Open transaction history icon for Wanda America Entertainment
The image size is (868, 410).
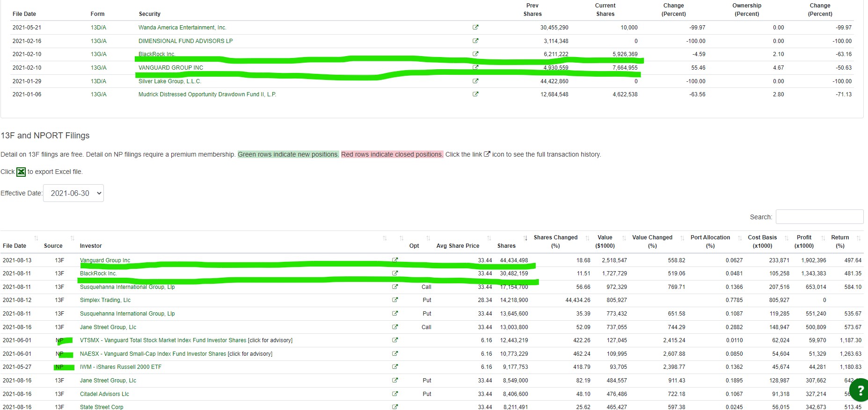coord(475,27)
